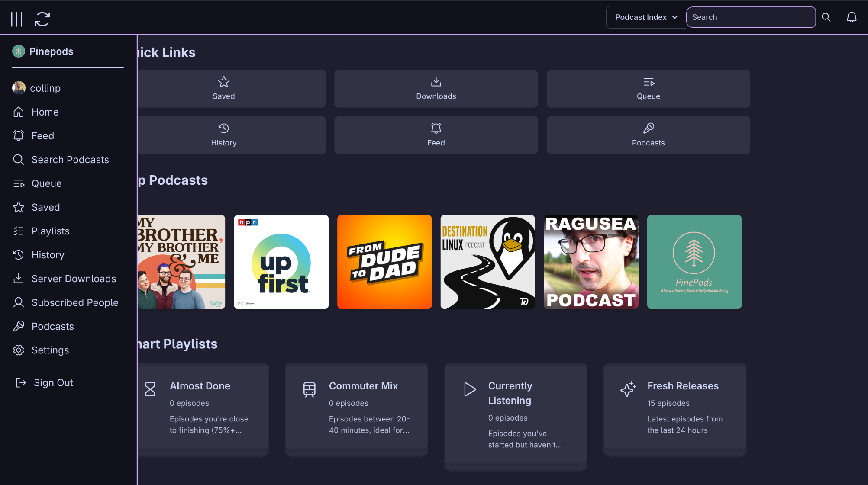Open the Destination Linux podcast
Viewport: 868px width, 485px height.
(x=487, y=262)
